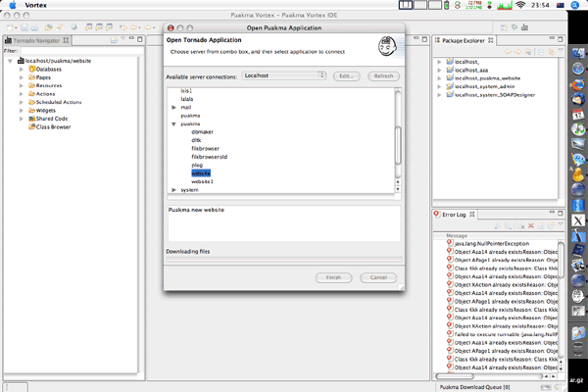Click the Filter input field in Tornado Navigator
588x392 pixels.
point(81,51)
